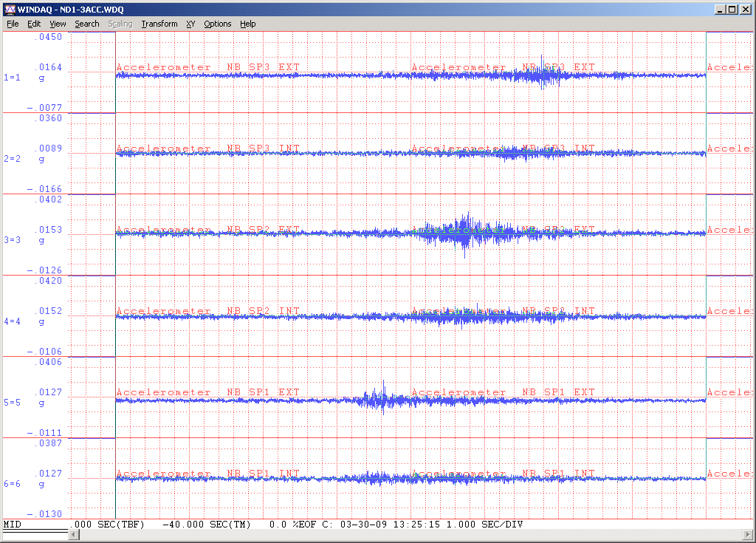The width and height of the screenshot is (756, 543).
Task: Click the 03-30-09 13:25:15 timestamp
Action: (390, 525)
